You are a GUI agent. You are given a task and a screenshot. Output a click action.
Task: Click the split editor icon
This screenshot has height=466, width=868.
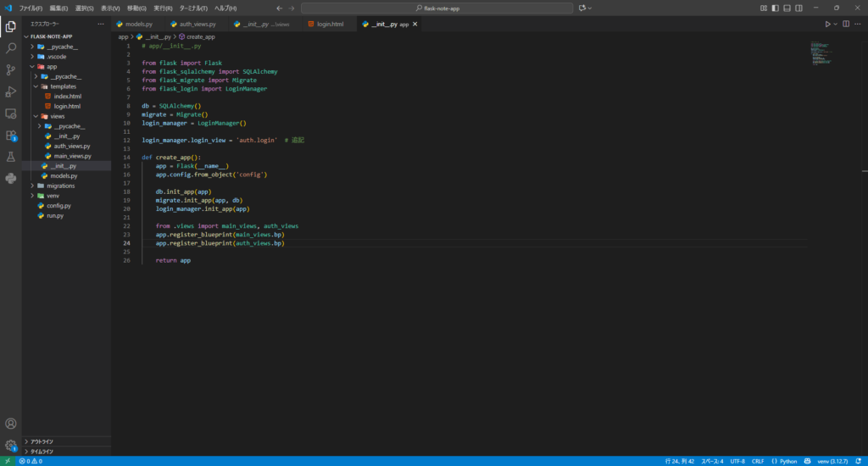tap(844, 25)
